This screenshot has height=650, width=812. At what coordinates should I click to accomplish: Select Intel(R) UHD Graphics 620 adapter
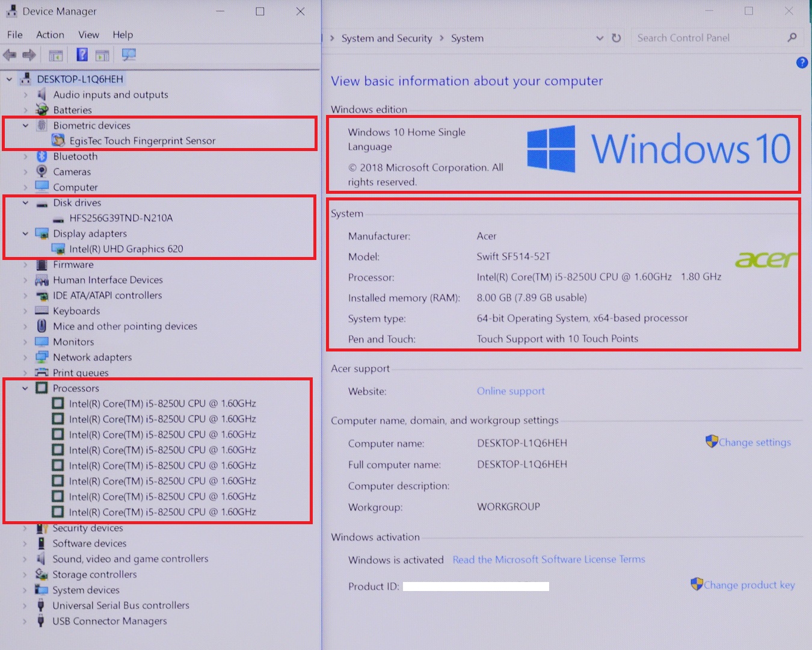126,249
